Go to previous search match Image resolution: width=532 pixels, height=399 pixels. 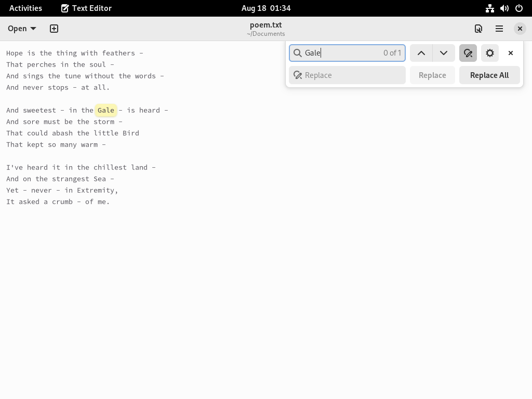[421, 53]
